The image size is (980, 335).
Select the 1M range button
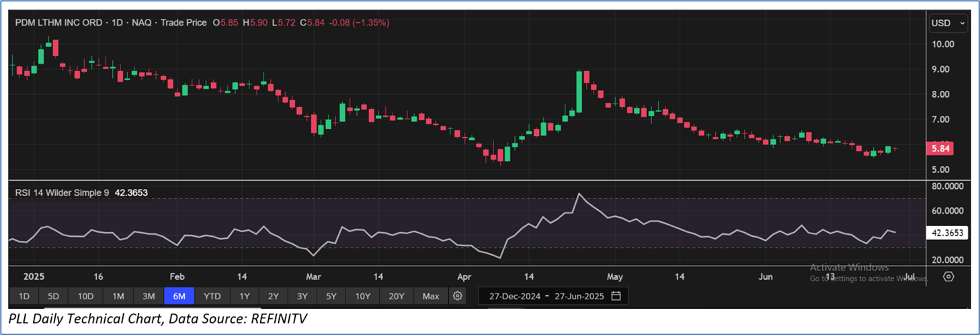(118, 296)
